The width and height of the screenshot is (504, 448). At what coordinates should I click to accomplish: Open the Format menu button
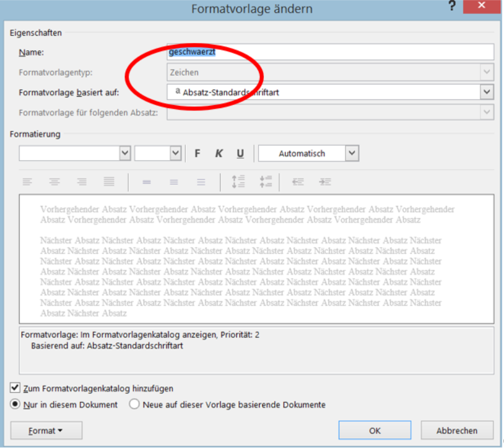46,431
